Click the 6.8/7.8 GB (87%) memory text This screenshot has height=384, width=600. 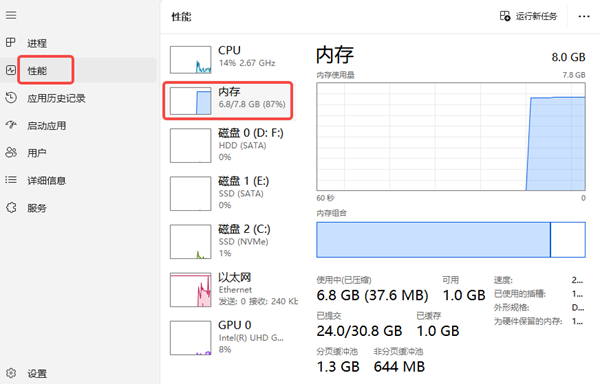point(252,104)
